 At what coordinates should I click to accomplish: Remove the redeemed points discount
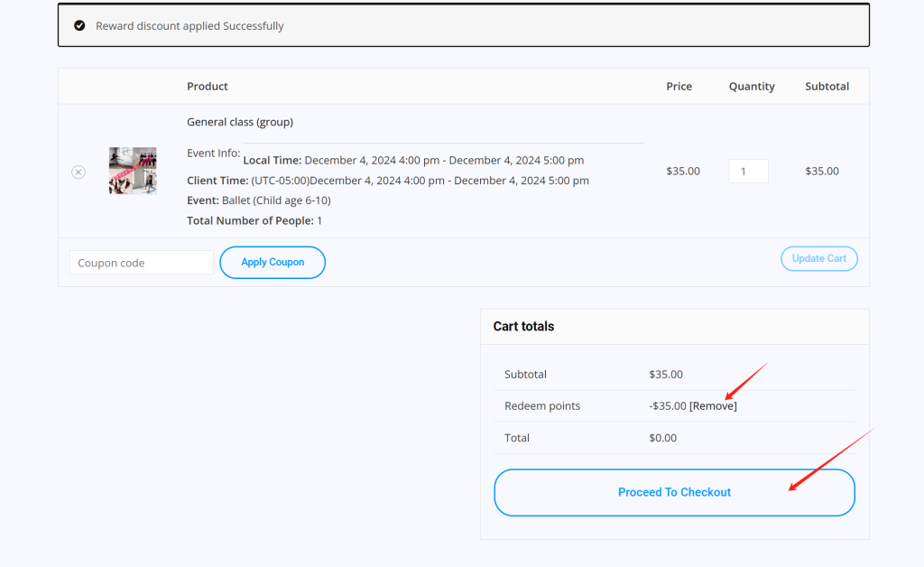[713, 406]
